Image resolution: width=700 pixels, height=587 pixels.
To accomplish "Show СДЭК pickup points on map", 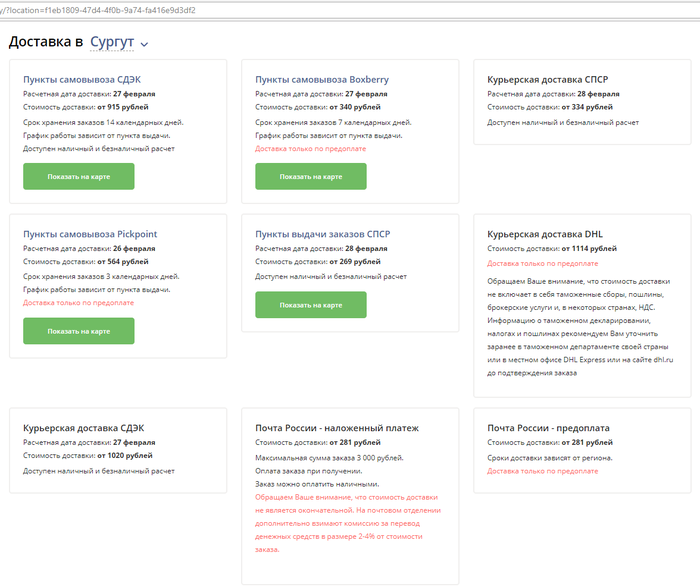I will [x=79, y=176].
